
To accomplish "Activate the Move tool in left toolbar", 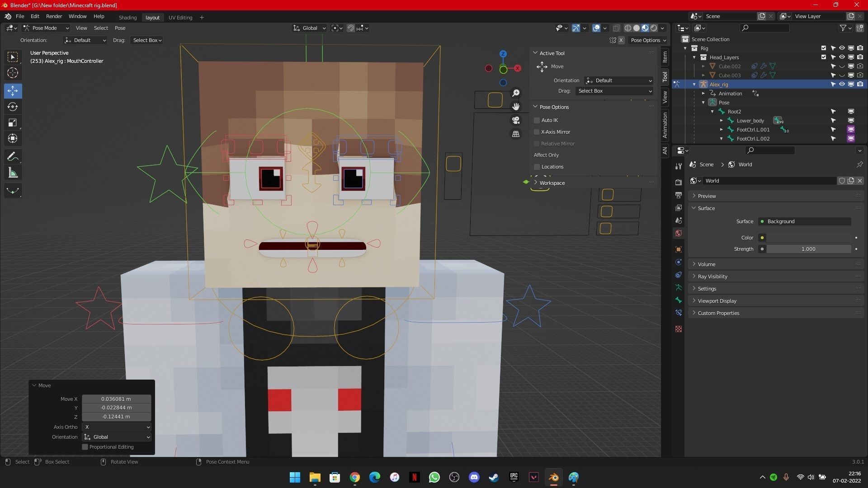I will (13, 91).
